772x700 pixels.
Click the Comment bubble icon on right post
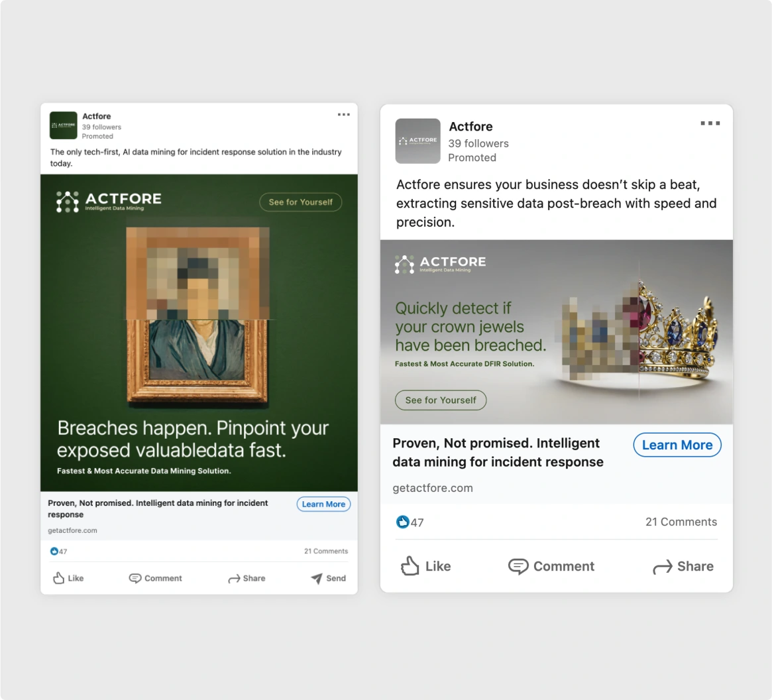(x=518, y=567)
